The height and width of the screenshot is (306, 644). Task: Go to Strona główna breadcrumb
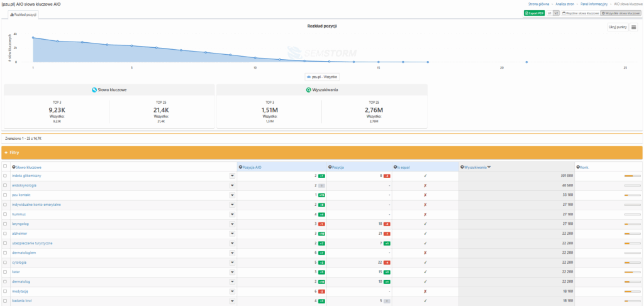pos(538,4)
